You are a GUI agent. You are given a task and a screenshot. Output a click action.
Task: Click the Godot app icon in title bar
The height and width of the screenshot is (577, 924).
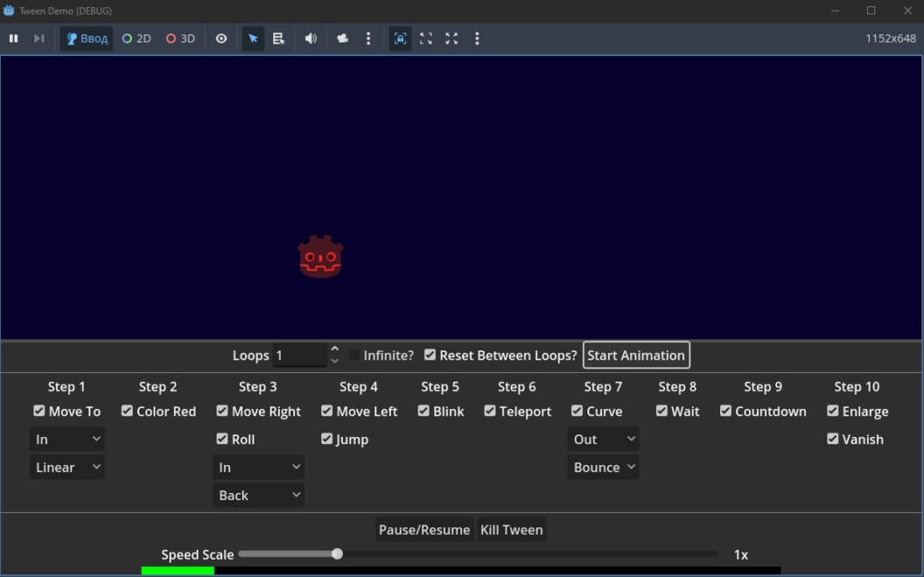coord(9,11)
